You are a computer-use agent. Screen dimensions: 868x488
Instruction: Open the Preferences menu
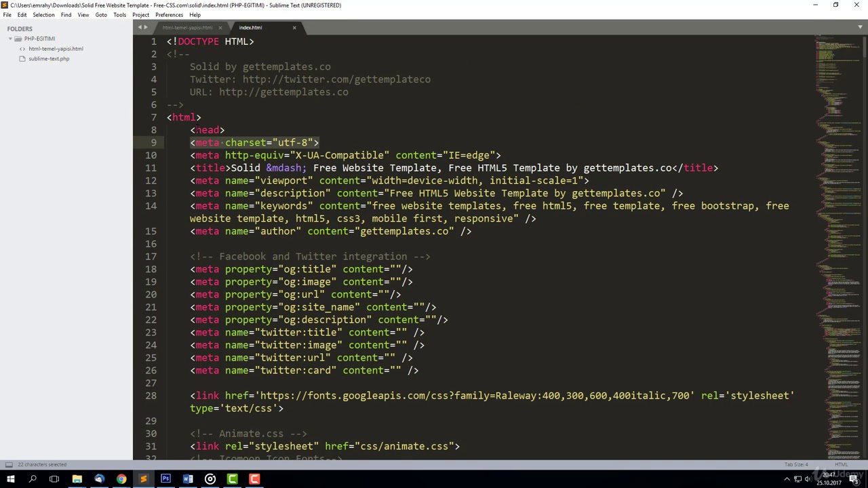point(169,15)
